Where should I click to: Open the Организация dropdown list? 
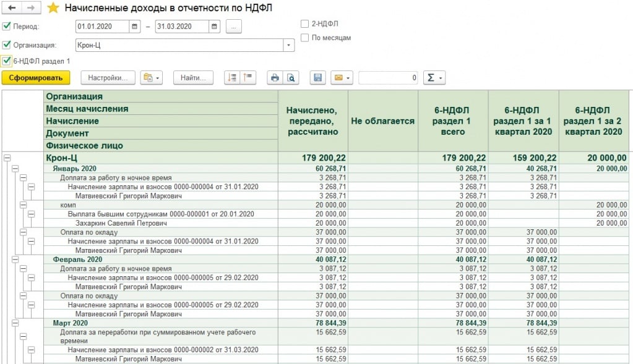[x=288, y=45]
